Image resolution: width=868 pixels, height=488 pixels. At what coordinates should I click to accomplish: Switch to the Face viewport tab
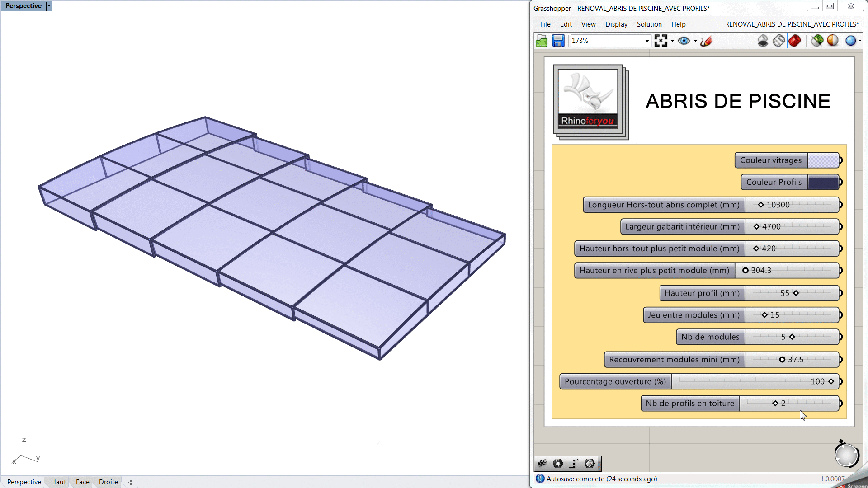83,482
